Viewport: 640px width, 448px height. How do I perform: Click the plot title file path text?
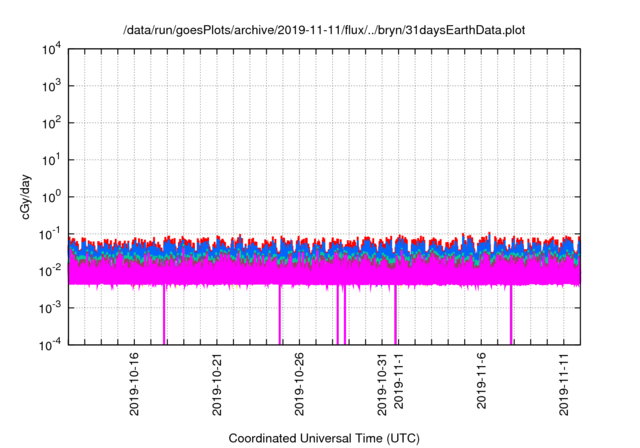click(x=324, y=30)
